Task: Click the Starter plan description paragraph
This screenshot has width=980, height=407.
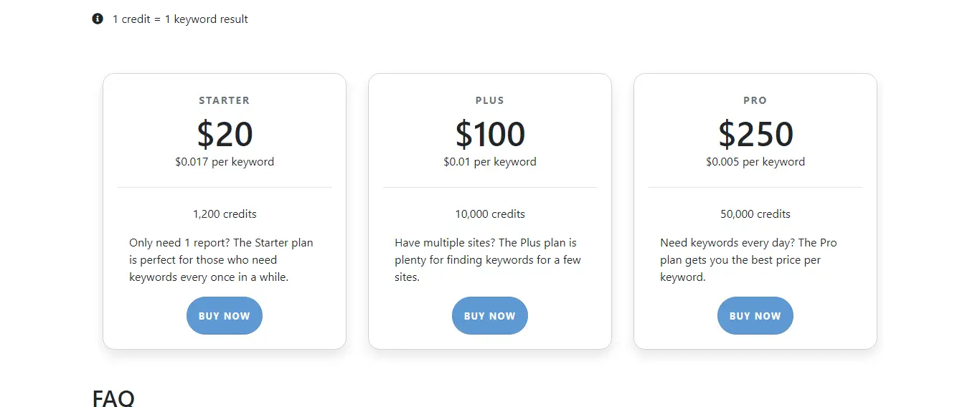Action: click(222, 260)
